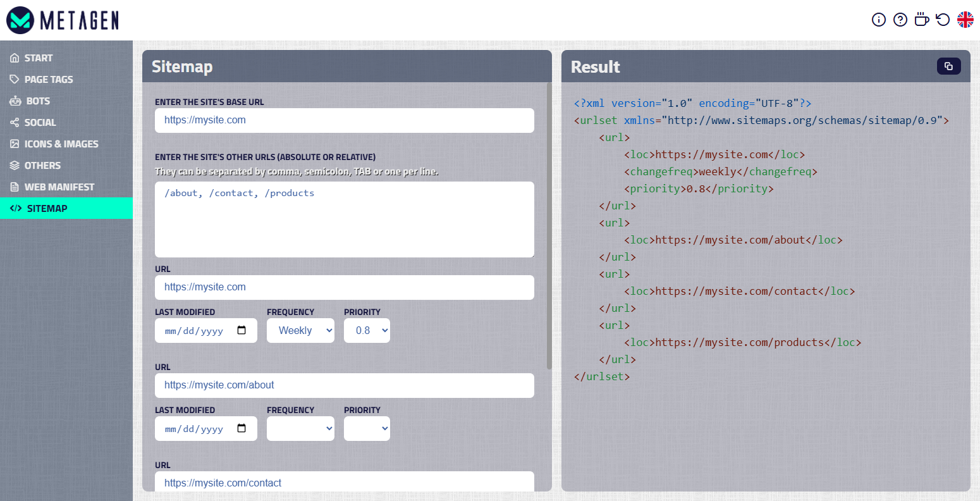980x501 pixels.
Task: Click the help question mark icon
Action: coord(900,20)
